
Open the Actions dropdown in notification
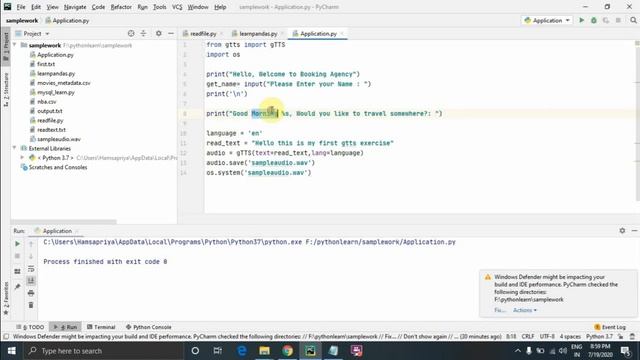525,310
